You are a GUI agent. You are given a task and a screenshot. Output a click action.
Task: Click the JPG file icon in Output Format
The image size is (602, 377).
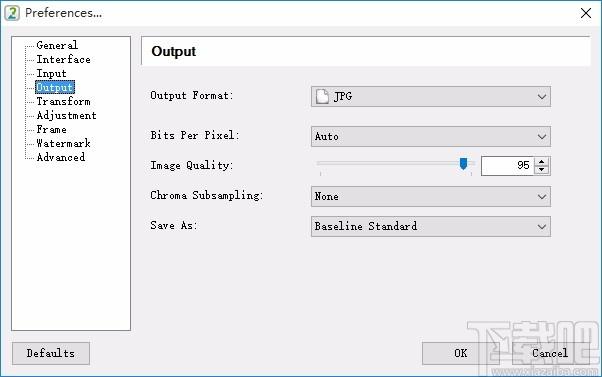[x=322, y=96]
